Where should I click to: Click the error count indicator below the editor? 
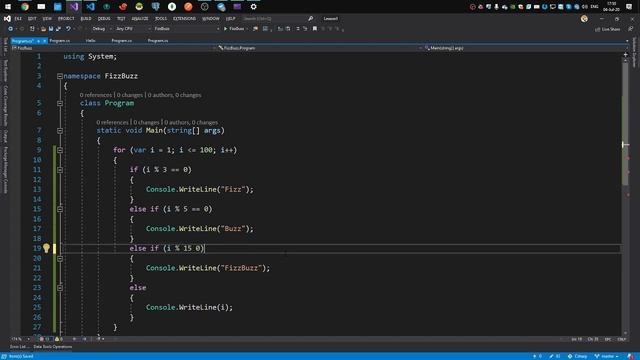[44, 339]
